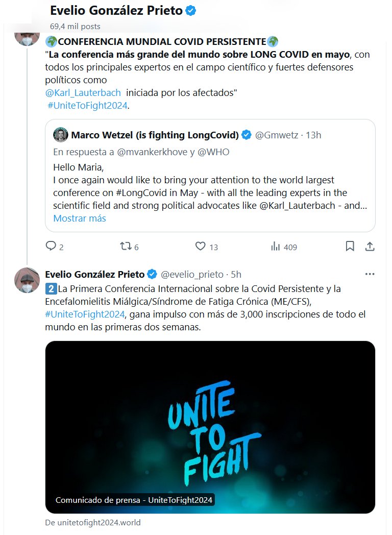Like the tweet with heart icon
This screenshot has width=392, height=535.
click(201, 247)
